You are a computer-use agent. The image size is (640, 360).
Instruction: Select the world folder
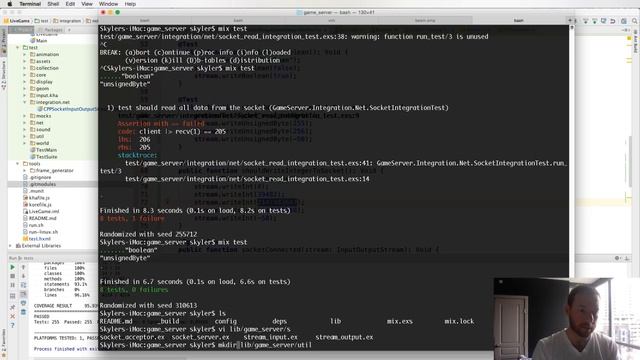pyautogui.click(x=40, y=143)
